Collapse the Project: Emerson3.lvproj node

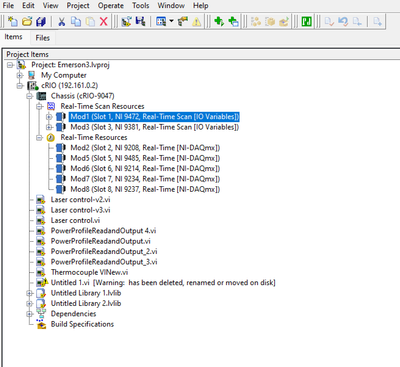pyautogui.click(x=10, y=65)
